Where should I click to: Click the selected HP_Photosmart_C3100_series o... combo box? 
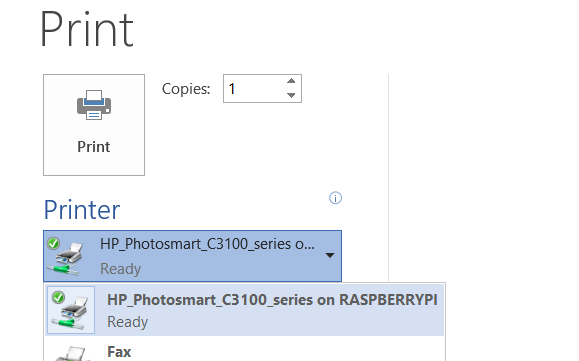click(192, 256)
